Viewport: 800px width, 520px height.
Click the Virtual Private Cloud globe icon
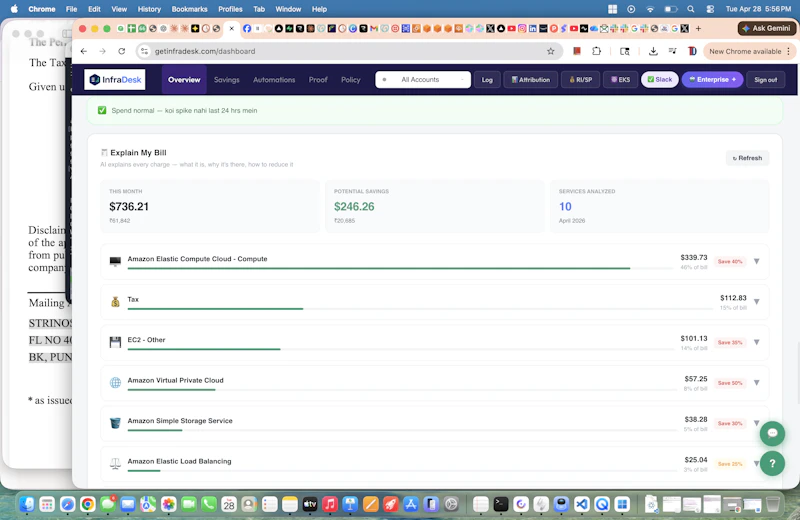click(115, 382)
